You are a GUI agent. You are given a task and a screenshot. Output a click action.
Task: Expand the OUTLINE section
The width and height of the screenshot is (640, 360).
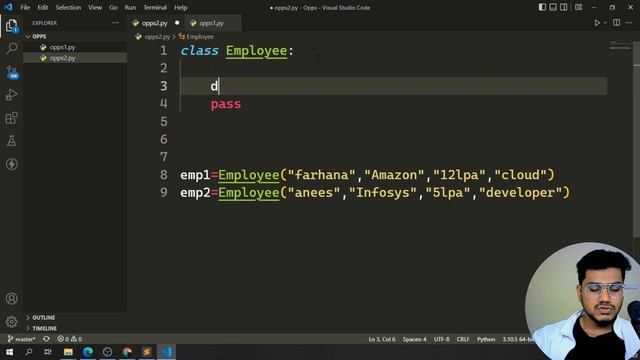coord(75,318)
